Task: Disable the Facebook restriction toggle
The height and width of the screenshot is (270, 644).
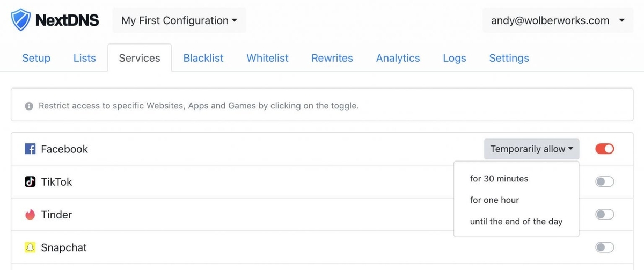Action: click(x=605, y=149)
